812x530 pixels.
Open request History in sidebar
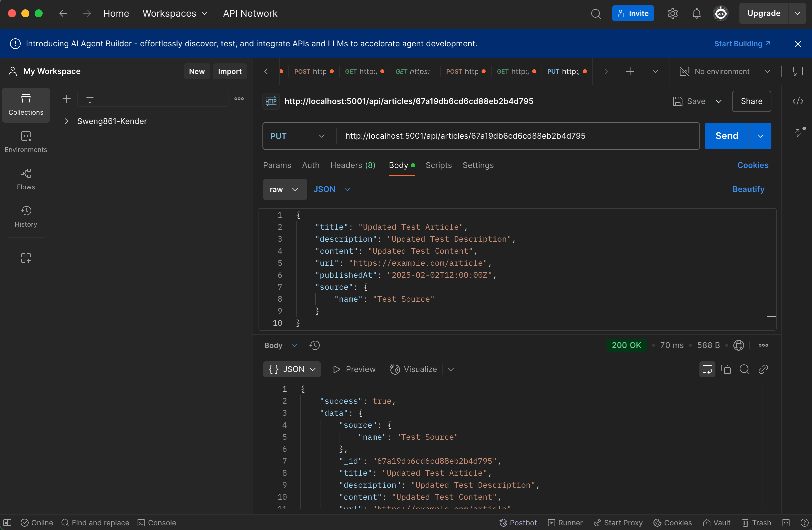(x=26, y=217)
